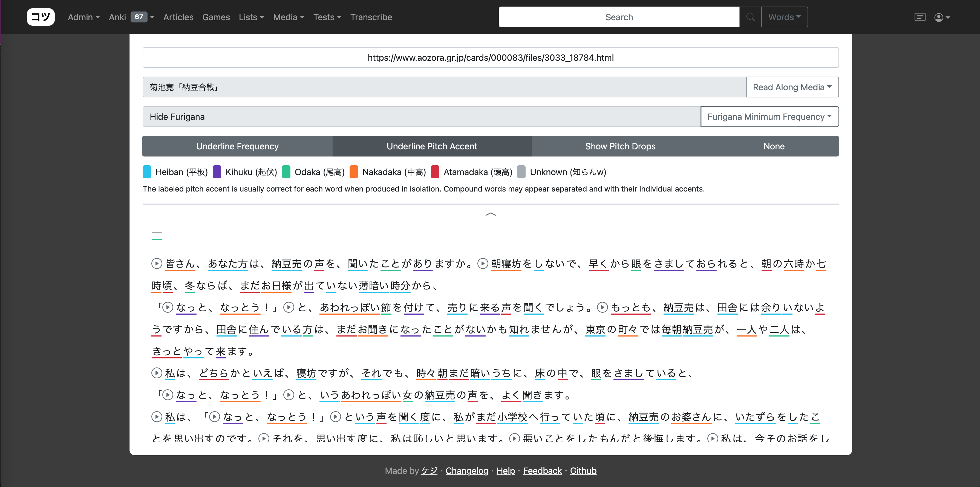This screenshot has width=980, height=487.
Task: Play audio for sentence starting もっとも
Action: tap(602, 307)
